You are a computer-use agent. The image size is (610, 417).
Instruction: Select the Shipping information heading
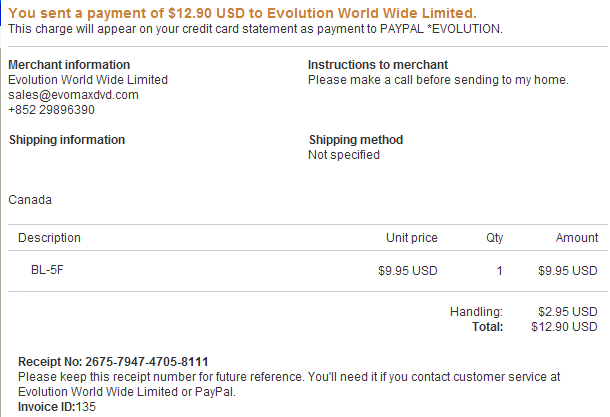pyautogui.click(x=67, y=140)
